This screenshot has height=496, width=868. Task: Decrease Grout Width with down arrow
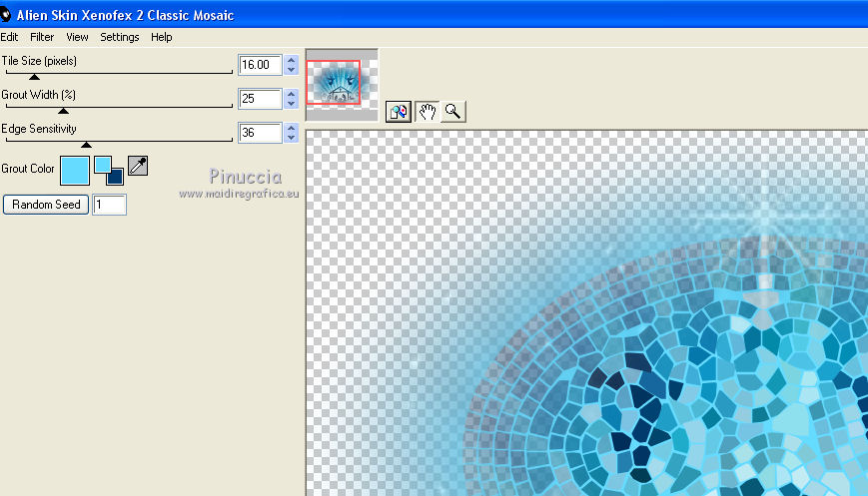pyautogui.click(x=292, y=104)
